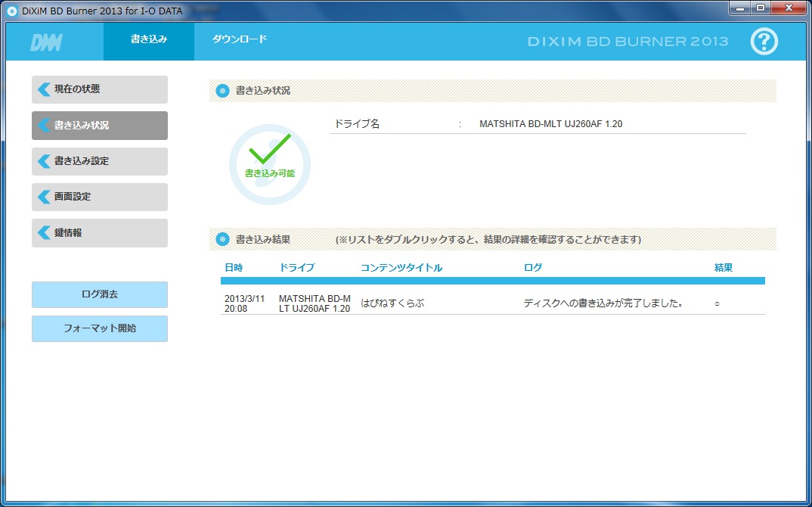
Task: Switch to the ダウンロード tab
Action: [239, 39]
